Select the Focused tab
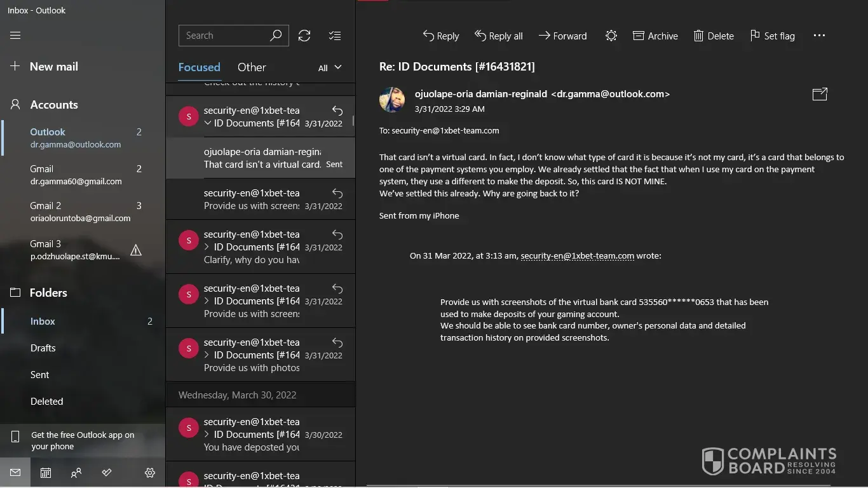This screenshot has width=868, height=488. click(199, 67)
